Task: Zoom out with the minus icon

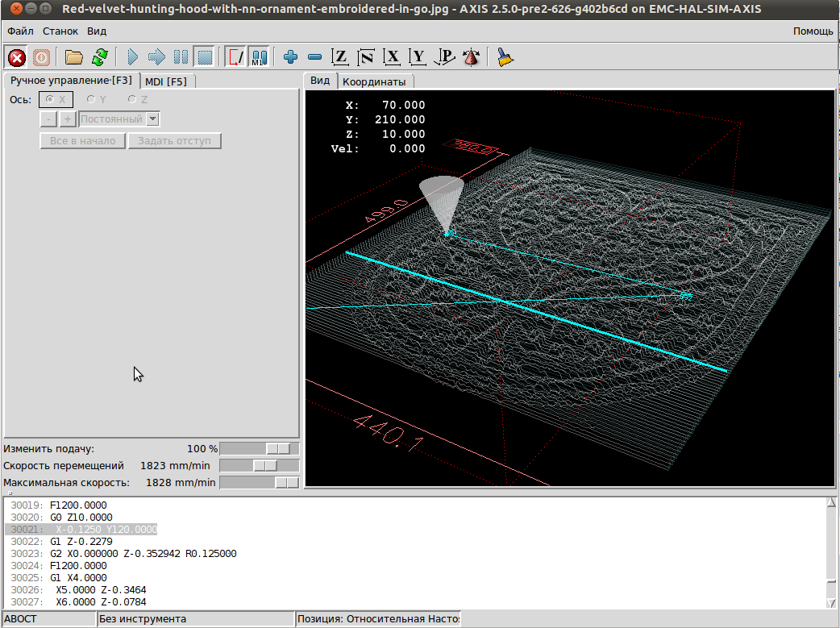Action: point(315,57)
